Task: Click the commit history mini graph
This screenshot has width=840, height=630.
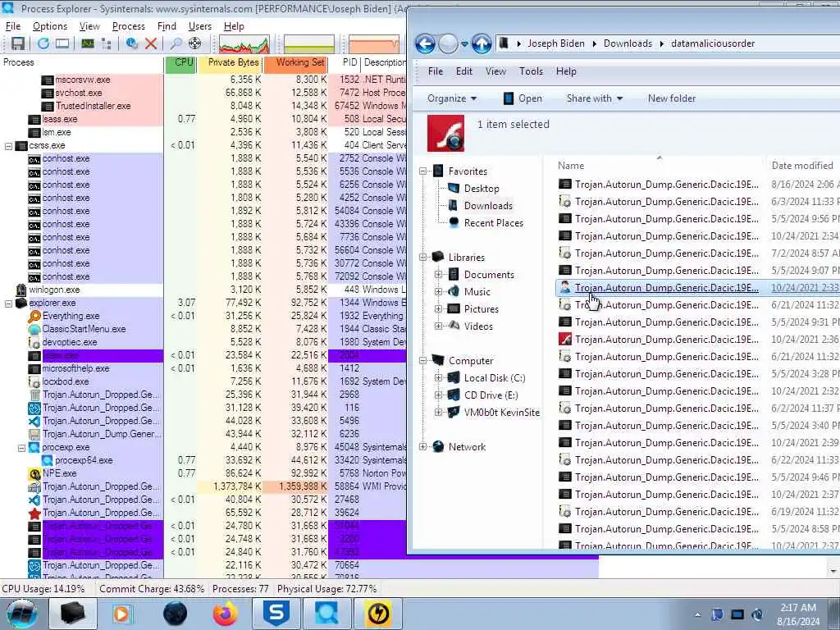Action: (x=309, y=44)
